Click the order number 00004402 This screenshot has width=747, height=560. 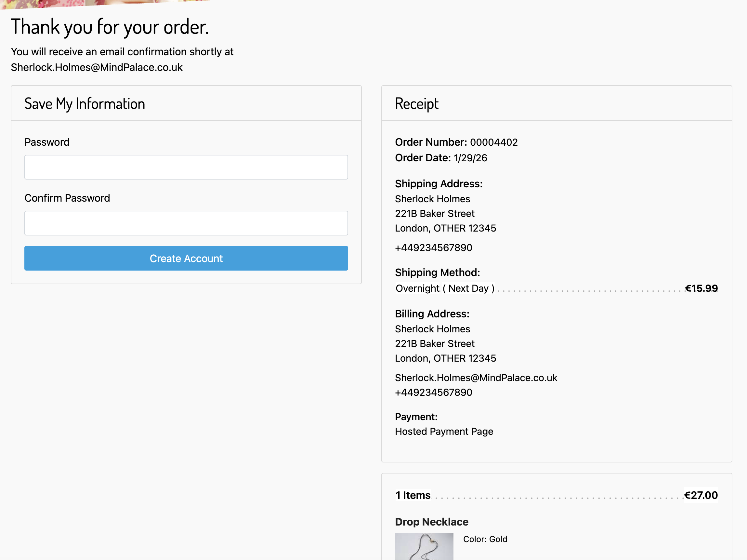(494, 142)
